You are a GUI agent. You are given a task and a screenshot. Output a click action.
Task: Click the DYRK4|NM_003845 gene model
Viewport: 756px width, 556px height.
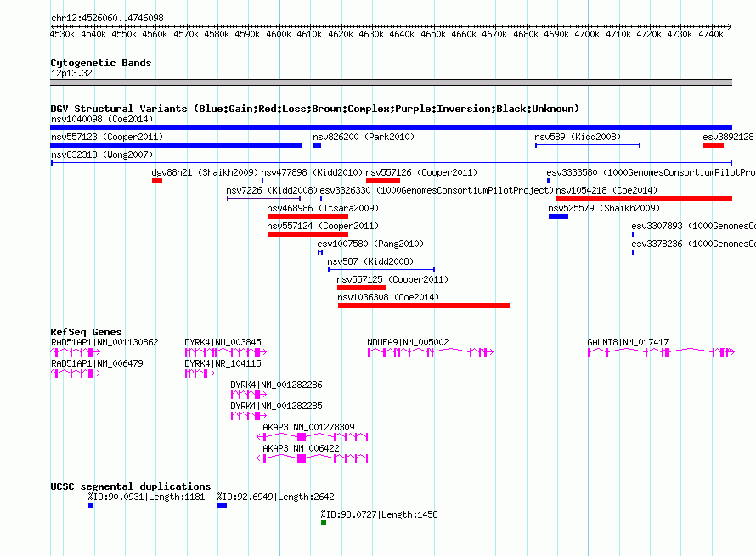click(x=226, y=352)
